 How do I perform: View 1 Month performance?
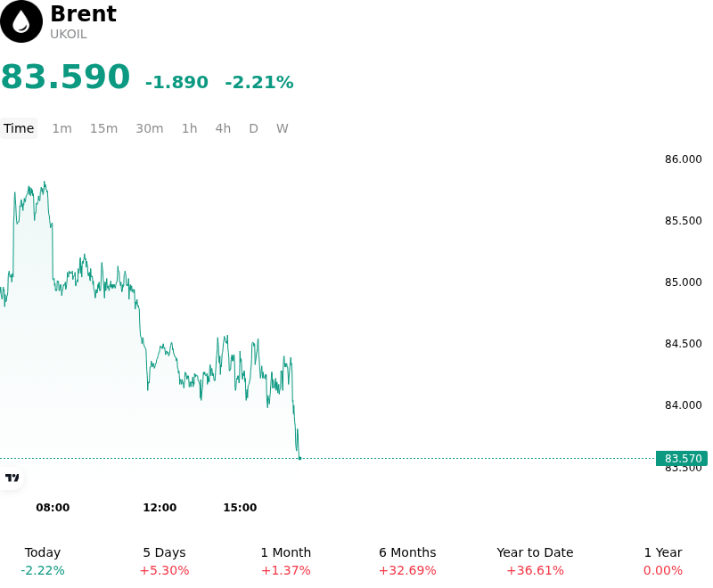(x=285, y=561)
